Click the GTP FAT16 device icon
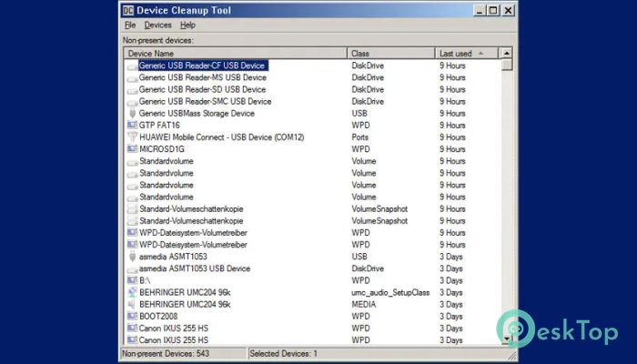Screen dimensions: 637x364 133,126
